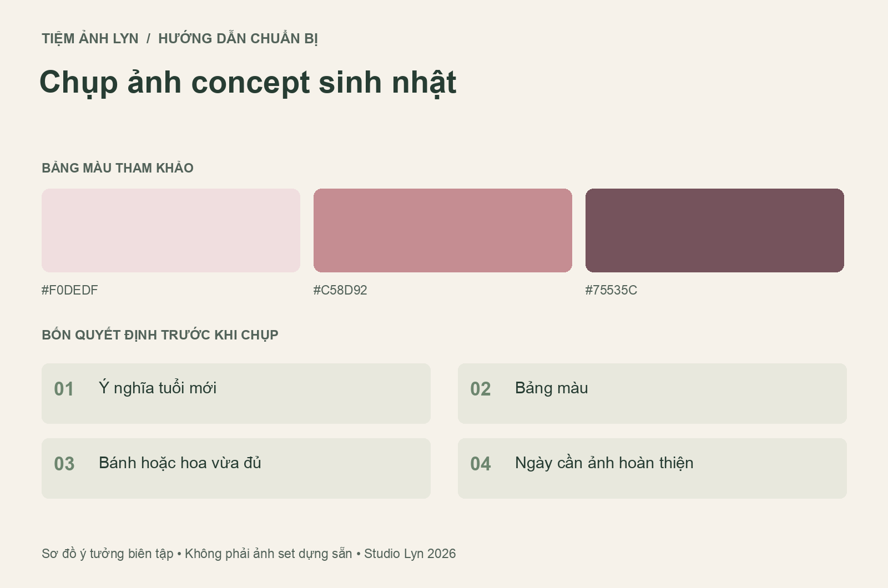The height and width of the screenshot is (588, 888).
Task: Click the '#F0DEDF' hex code label
Action: [70, 290]
